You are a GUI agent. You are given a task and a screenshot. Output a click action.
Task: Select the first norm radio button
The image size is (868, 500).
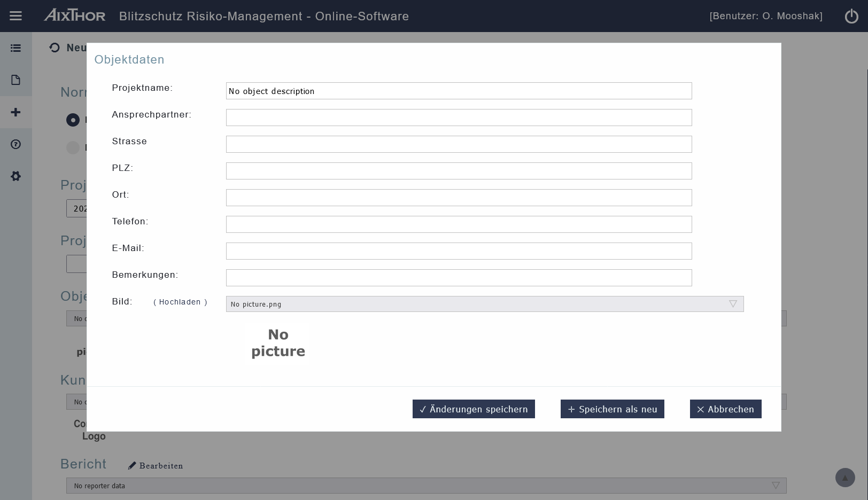tap(73, 120)
